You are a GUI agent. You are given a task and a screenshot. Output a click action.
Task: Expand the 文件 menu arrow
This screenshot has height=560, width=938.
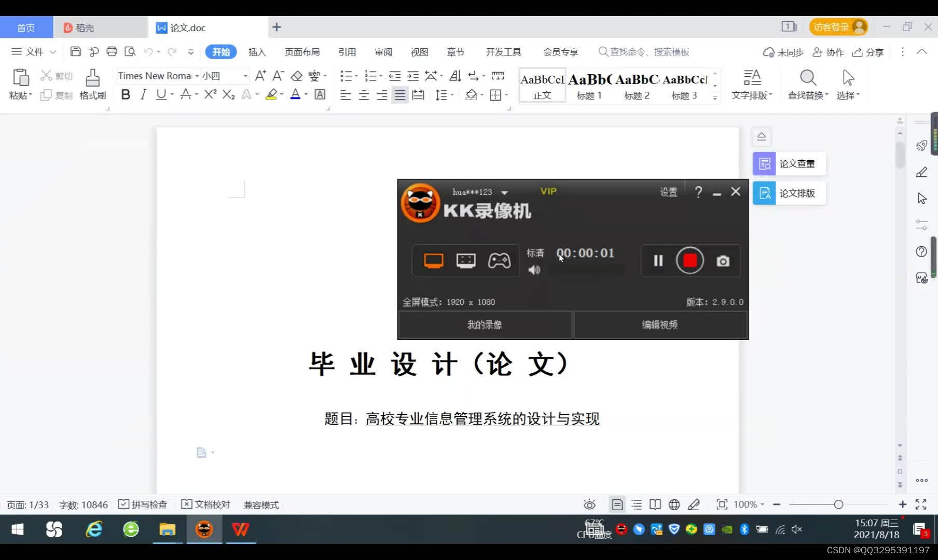[52, 52]
